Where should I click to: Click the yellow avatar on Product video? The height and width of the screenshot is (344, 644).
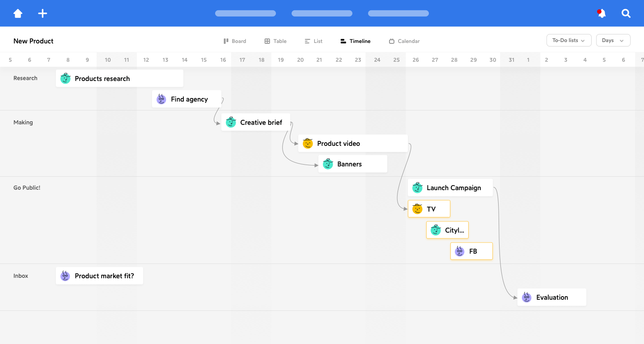coord(308,144)
